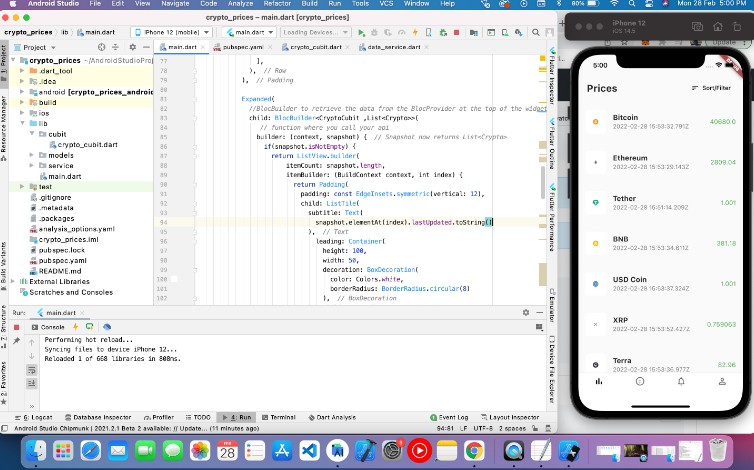Open the VCS menu
The height and width of the screenshot is (470, 754).
pyautogui.click(x=386, y=4)
